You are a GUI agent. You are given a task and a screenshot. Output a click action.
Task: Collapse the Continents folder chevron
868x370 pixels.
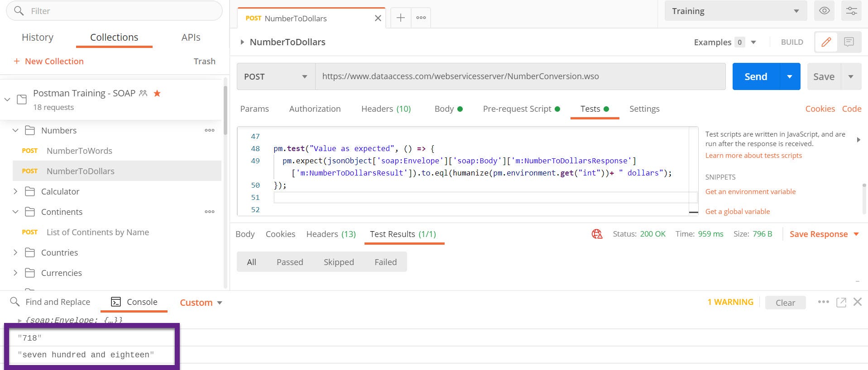coord(15,212)
